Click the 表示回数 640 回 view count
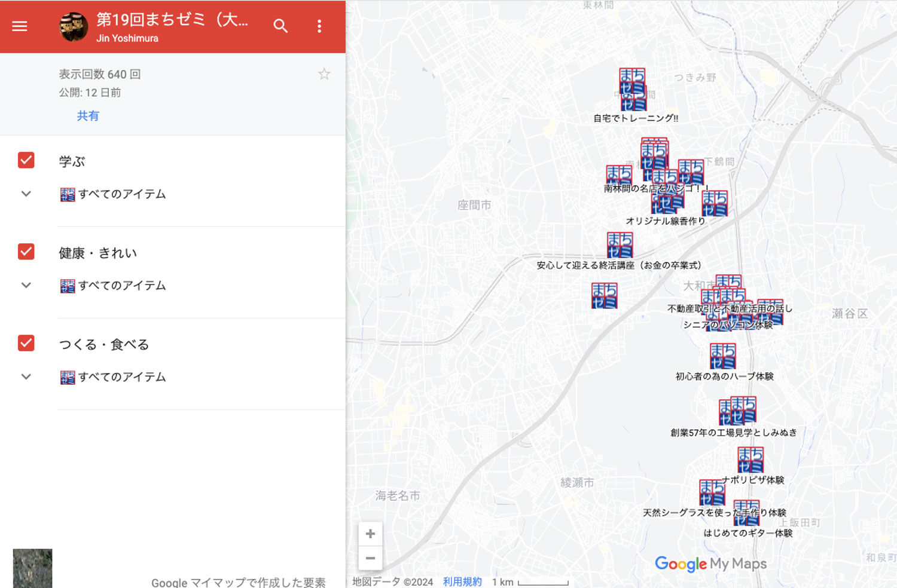 coord(100,74)
